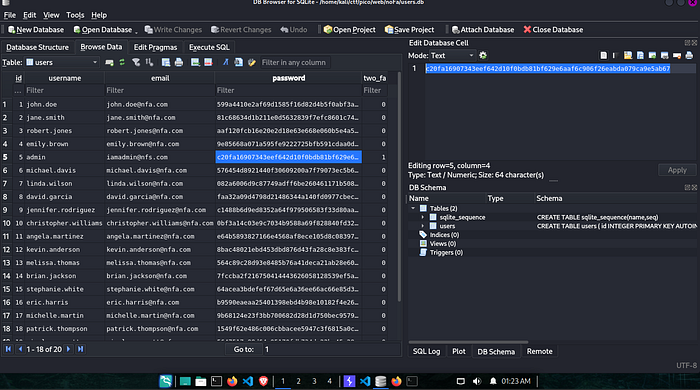The image size is (700, 390).
Task: Click the export cell icon in Edit Cell toolbar
Action: click(x=664, y=55)
